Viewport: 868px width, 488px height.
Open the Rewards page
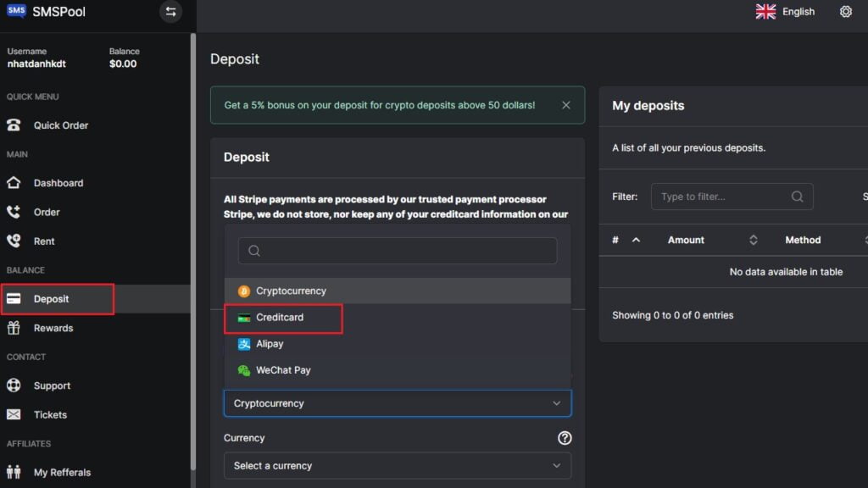coord(53,328)
